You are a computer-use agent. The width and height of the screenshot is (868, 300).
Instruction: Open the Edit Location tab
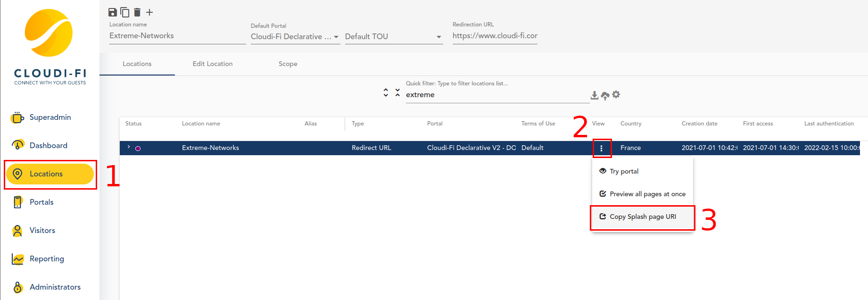[x=213, y=64]
